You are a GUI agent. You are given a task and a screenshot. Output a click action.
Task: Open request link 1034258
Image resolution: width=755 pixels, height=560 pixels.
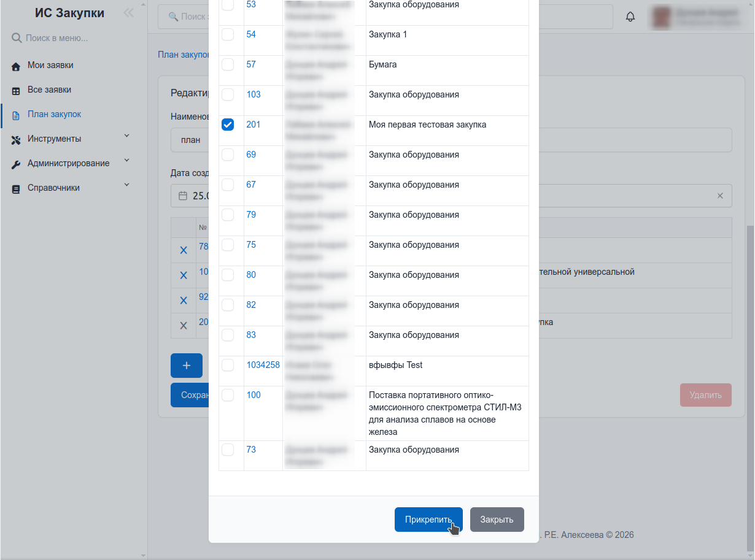click(x=263, y=365)
